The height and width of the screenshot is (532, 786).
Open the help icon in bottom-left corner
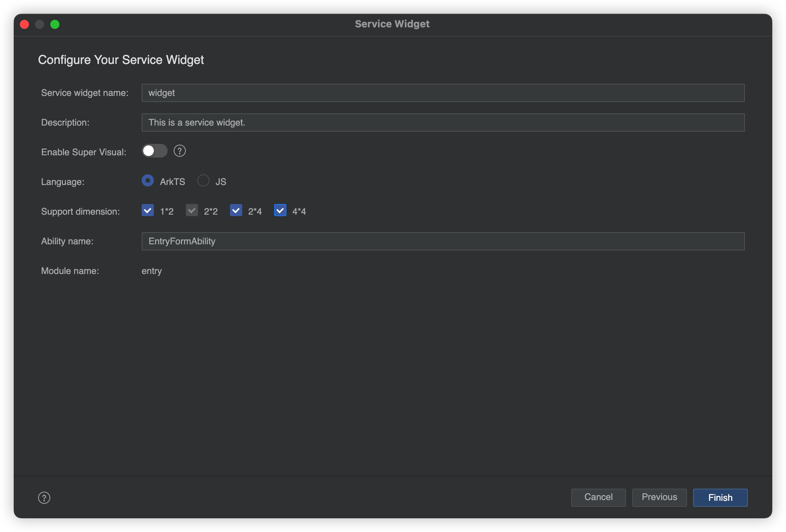click(44, 498)
